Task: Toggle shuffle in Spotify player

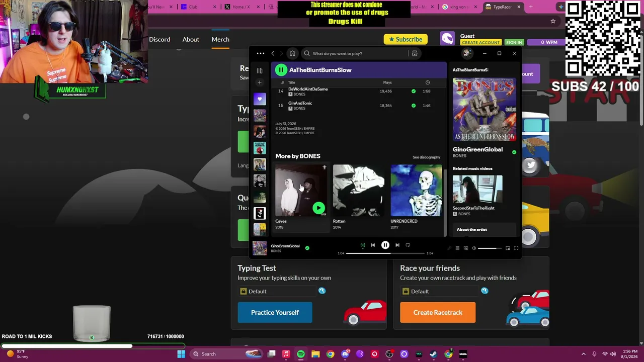Action: pyautogui.click(x=363, y=245)
